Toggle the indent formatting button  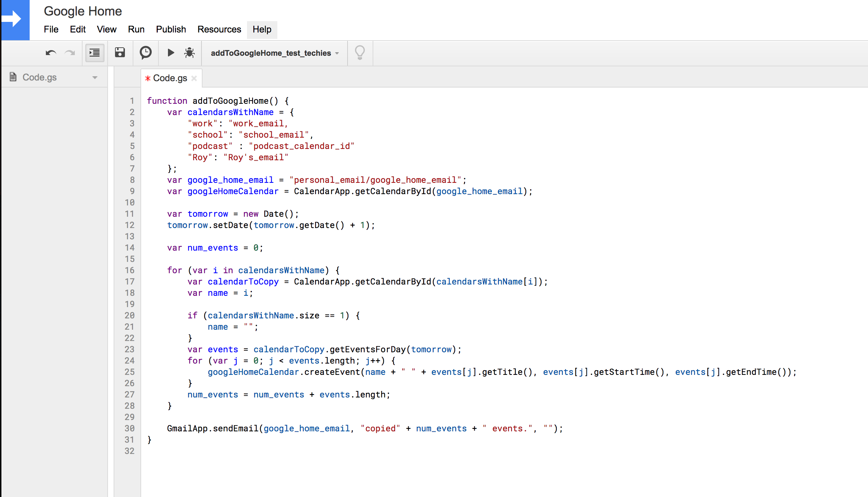point(95,53)
